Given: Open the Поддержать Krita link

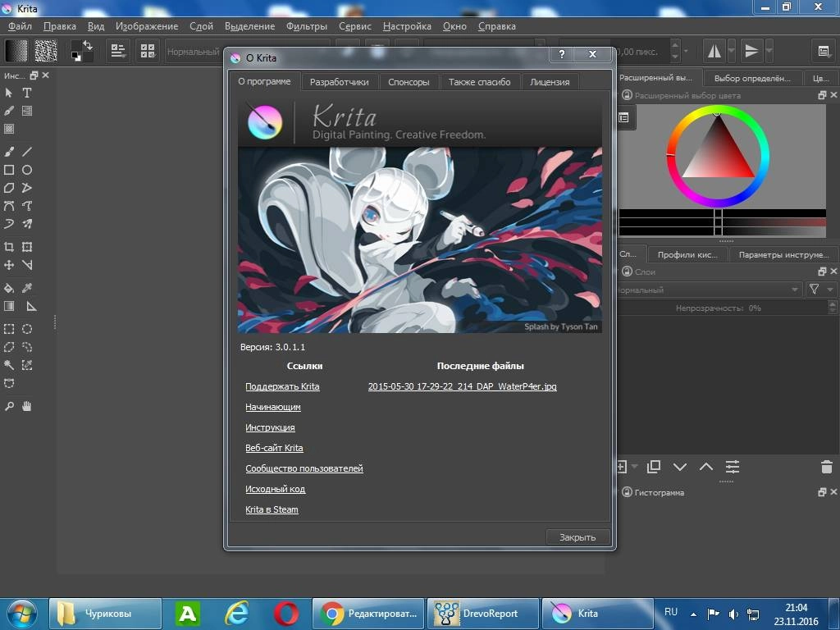Looking at the screenshot, I should pyautogui.click(x=282, y=386).
